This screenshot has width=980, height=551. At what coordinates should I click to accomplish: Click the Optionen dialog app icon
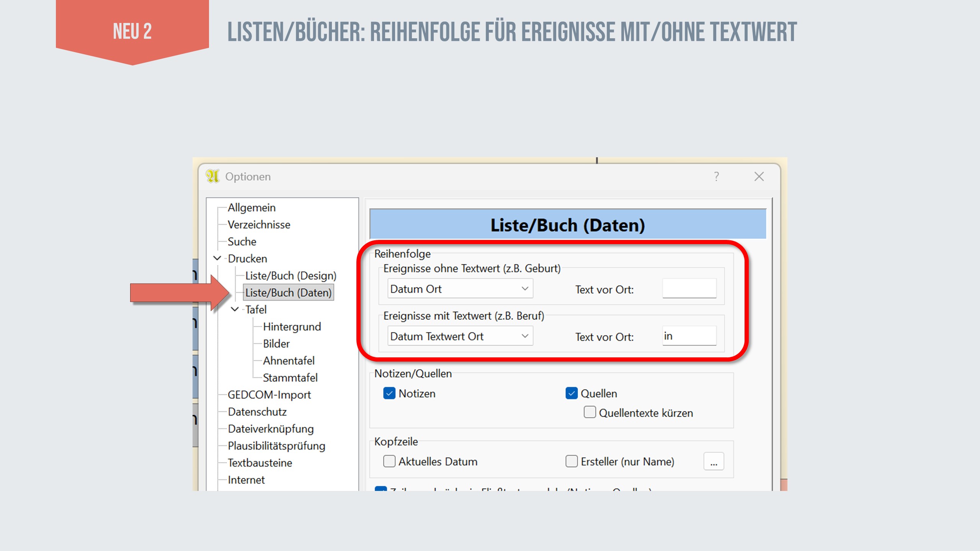212,176
